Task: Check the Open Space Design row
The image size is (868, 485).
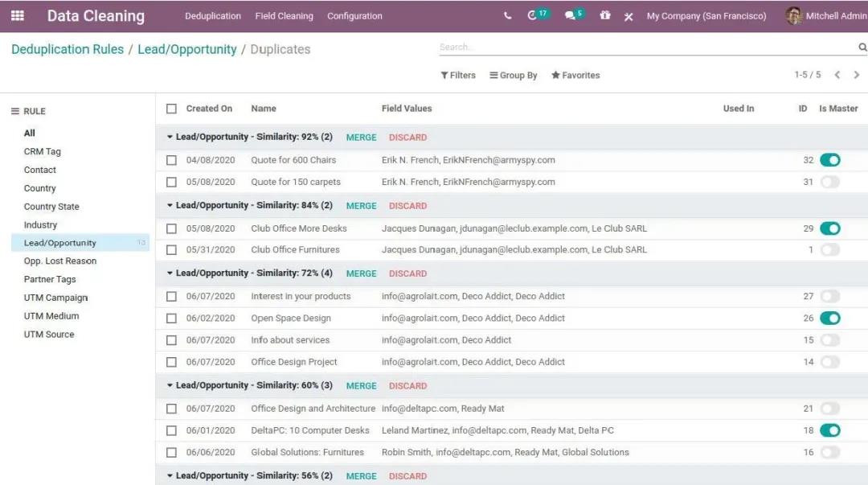Action: [x=172, y=319]
